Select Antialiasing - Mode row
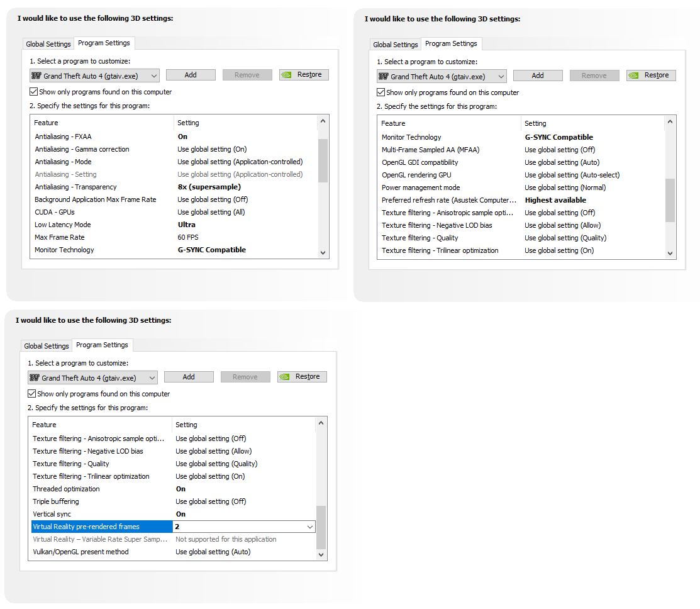Viewport: 700px width, 609px height. [x=174, y=162]
